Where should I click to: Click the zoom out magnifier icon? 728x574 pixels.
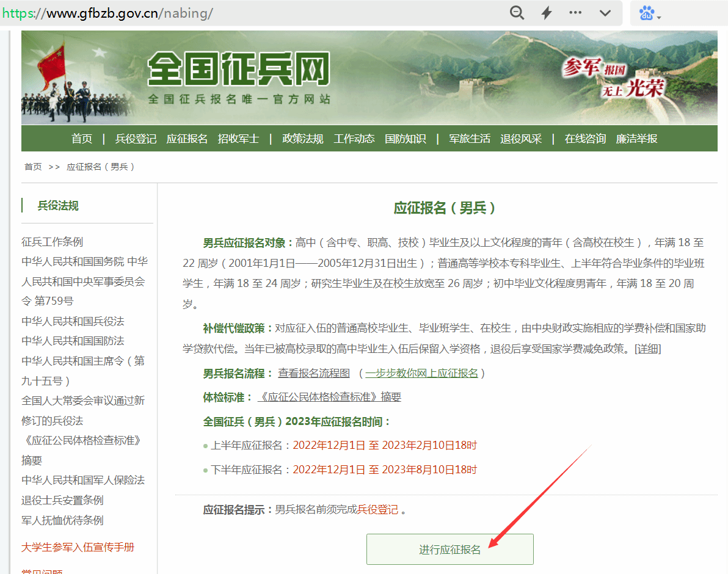pyautogui.click(x=517, y=13)
